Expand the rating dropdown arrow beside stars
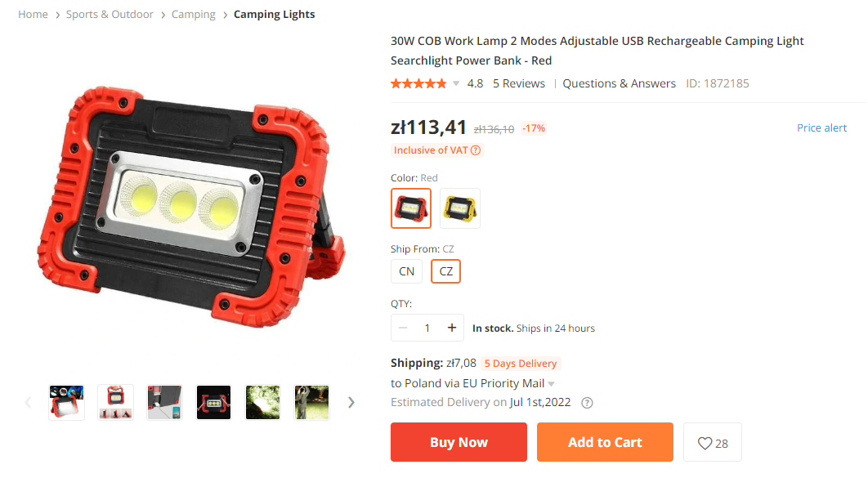Screen dimensions: 868x478 point(455,83)
